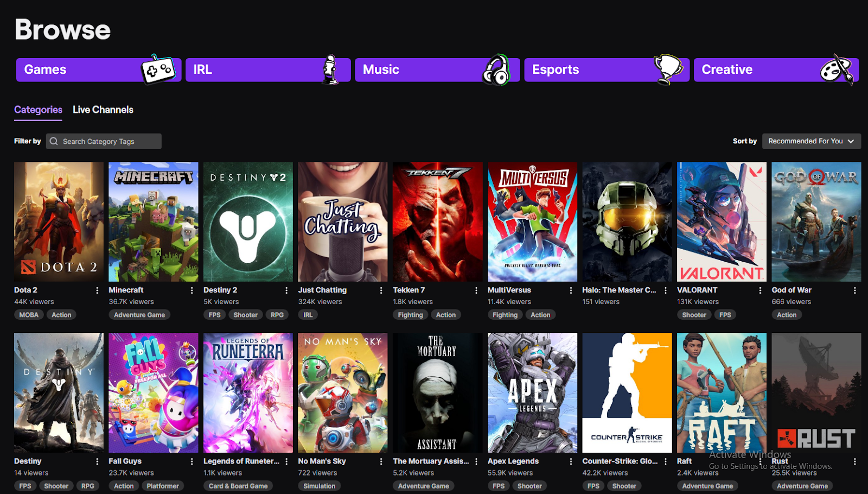Open options menu for God of War
This screenshot has width=868, height=494.
tap(855, 290)
